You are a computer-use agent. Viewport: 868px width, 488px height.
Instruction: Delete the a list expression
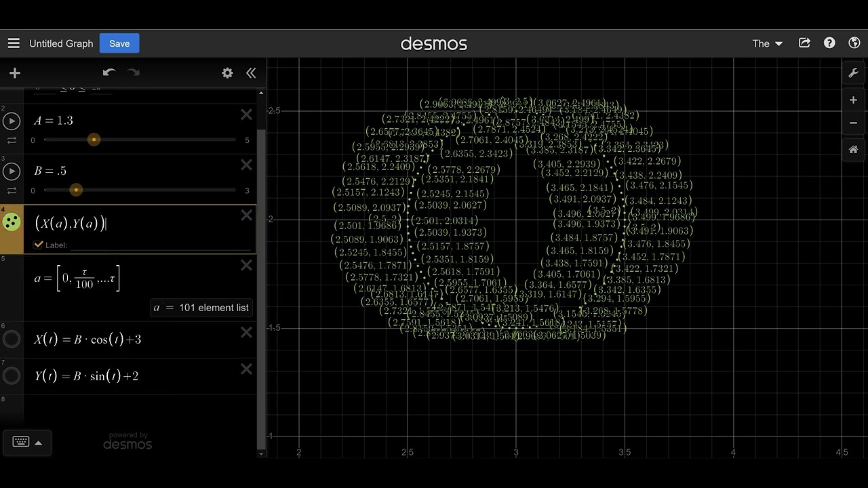coord(247,265)
